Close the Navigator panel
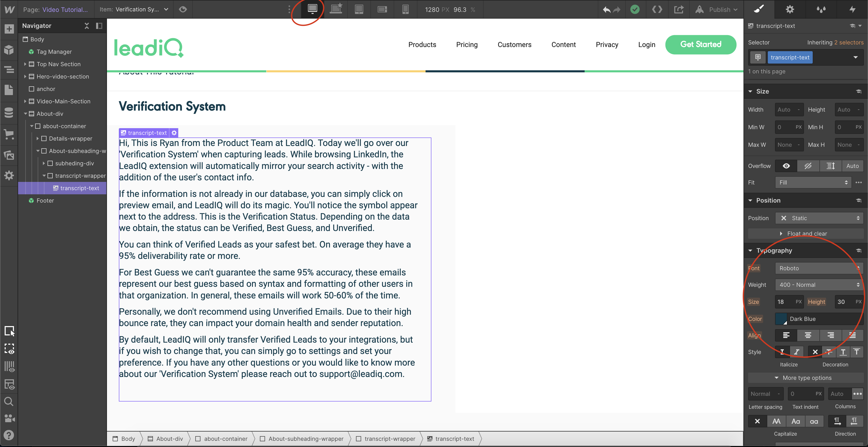 click(x=87, y=26)
